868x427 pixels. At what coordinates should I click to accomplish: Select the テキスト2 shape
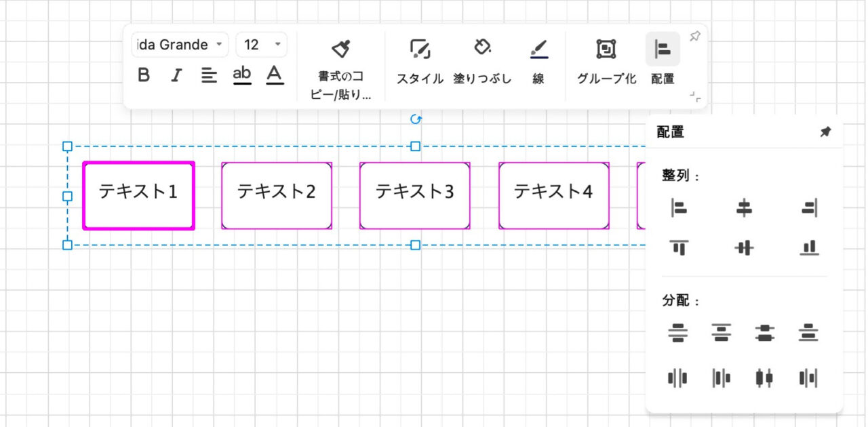click(277, 195)
